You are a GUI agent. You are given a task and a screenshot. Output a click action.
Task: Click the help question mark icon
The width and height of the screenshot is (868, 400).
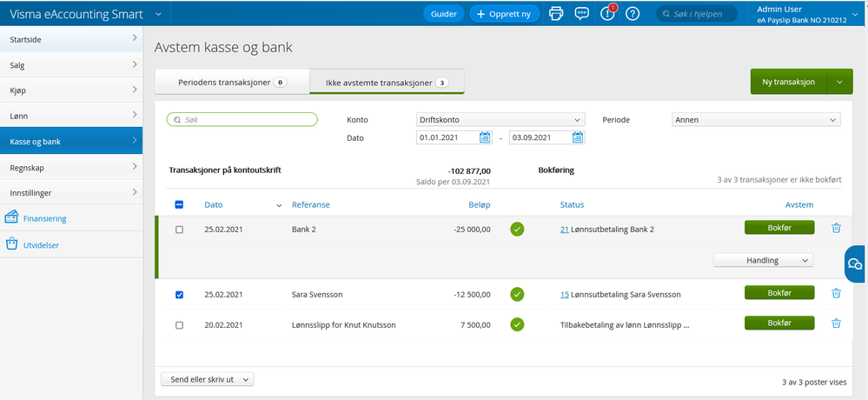click(x=633, y=13)
